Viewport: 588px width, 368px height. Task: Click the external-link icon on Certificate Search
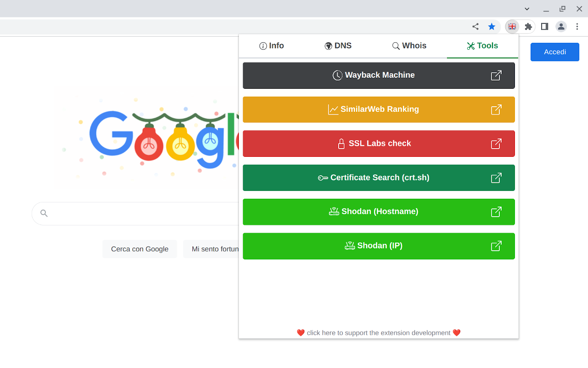(x=496, y=178)
